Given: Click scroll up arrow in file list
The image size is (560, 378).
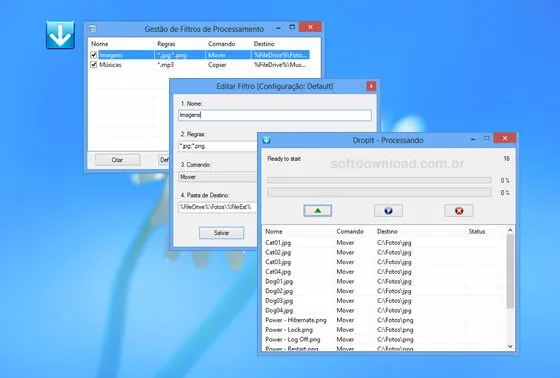Looking at the screenshot, I should pos(510,230).
